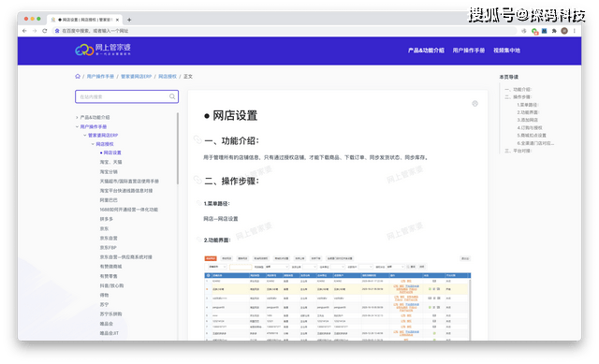Image resolution: width=599 pixels, height=364 pixels.
Task: Click the browser back arrow
Action: pyautogui.click(x=25, y=31)
